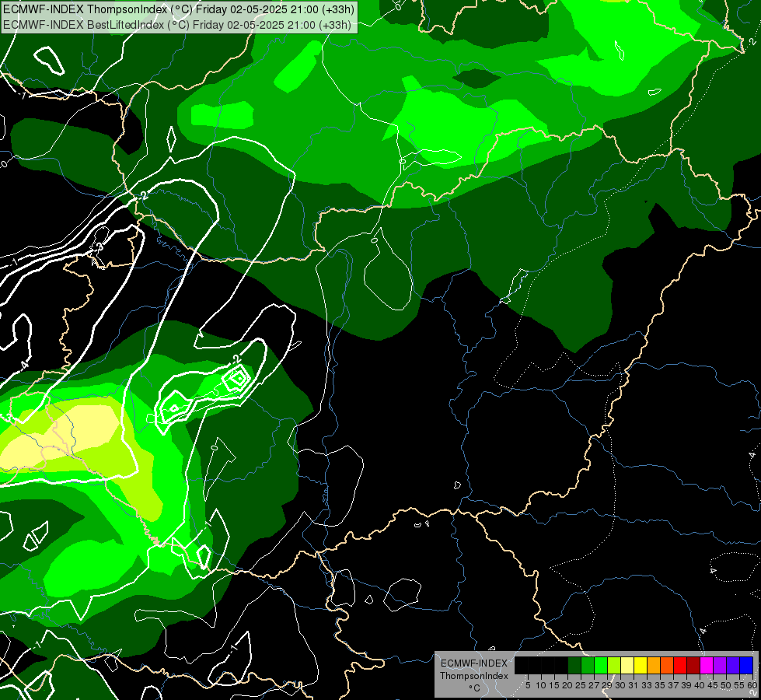
Task: Click legend tick value 45
Action: 713,685
